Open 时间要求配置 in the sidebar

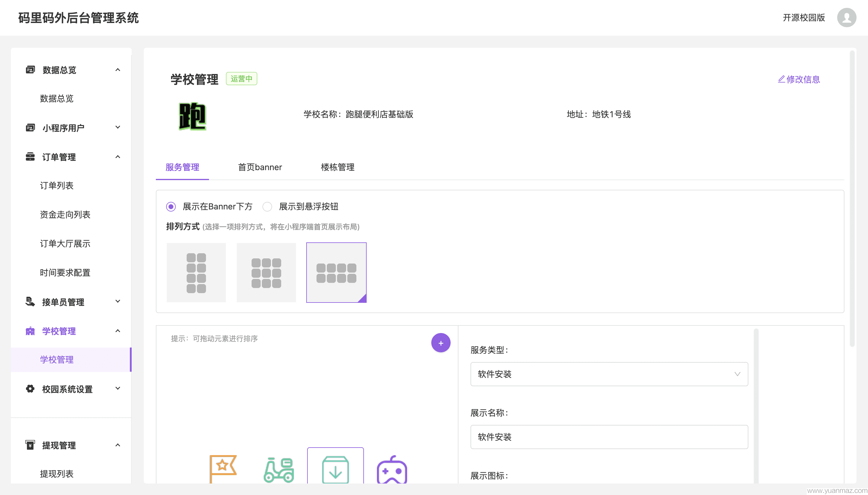(65, 273)
